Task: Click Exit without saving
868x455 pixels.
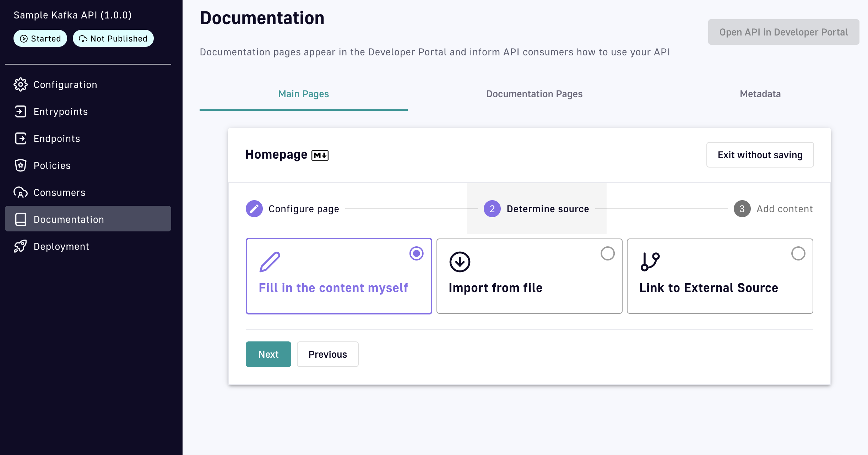Action: [x=760, y=155]
